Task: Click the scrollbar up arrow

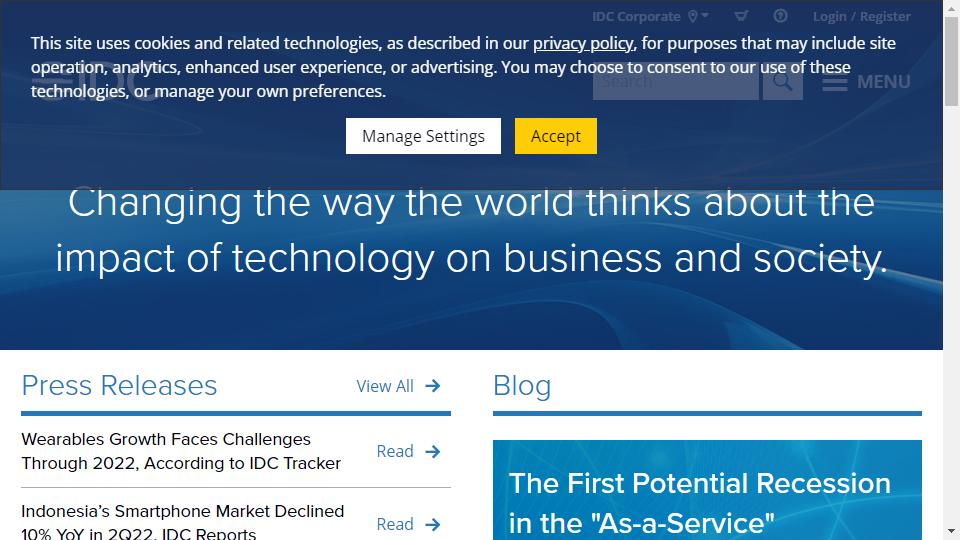Action: click(x=951, y=8)
